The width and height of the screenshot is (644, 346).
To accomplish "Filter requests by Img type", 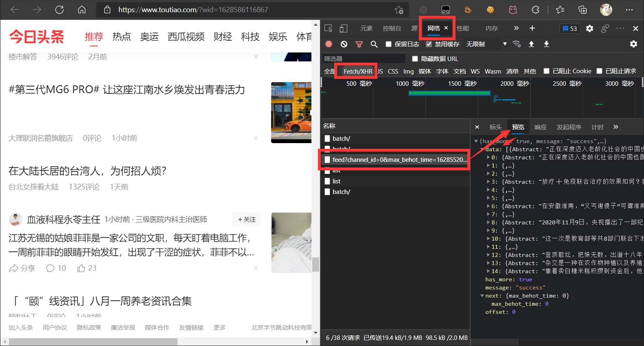I will click(x=408, y=71).
